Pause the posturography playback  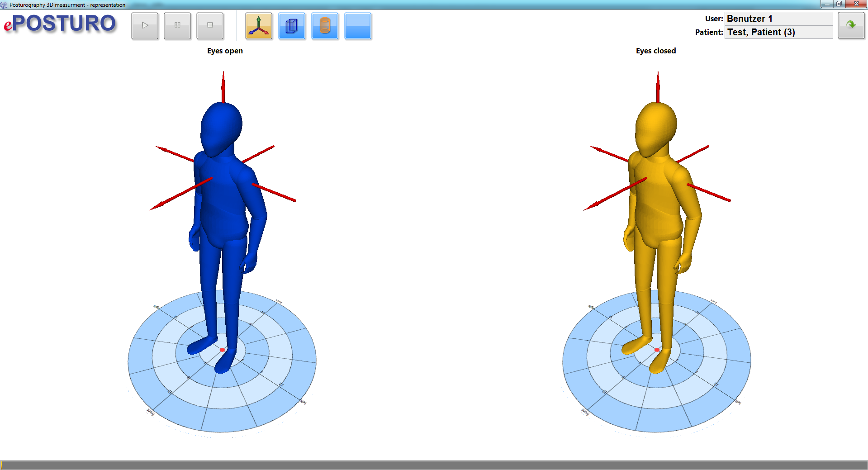pos(177,26)
